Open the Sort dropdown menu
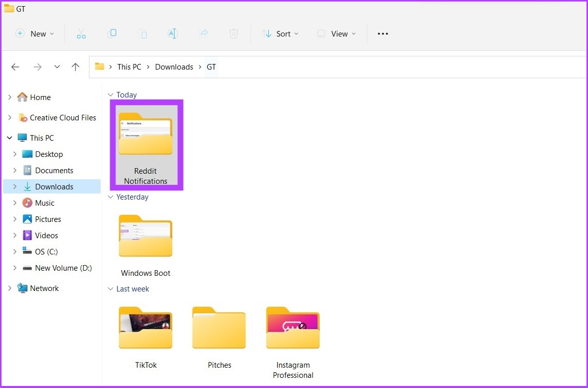This screenshot has height=388, width=588. coord(280,34)
